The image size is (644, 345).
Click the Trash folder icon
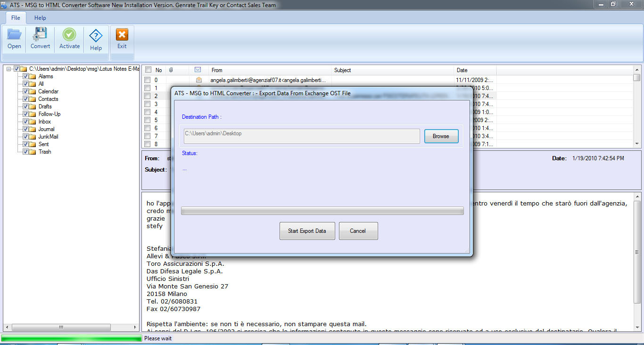(33, 152)
